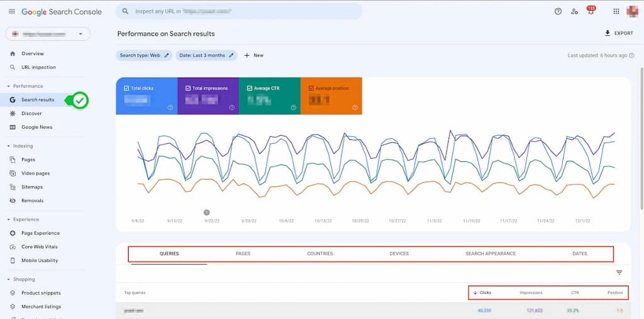Uncheck the Total clicks checkbox

pyautogui.click(x=127, y=89)
